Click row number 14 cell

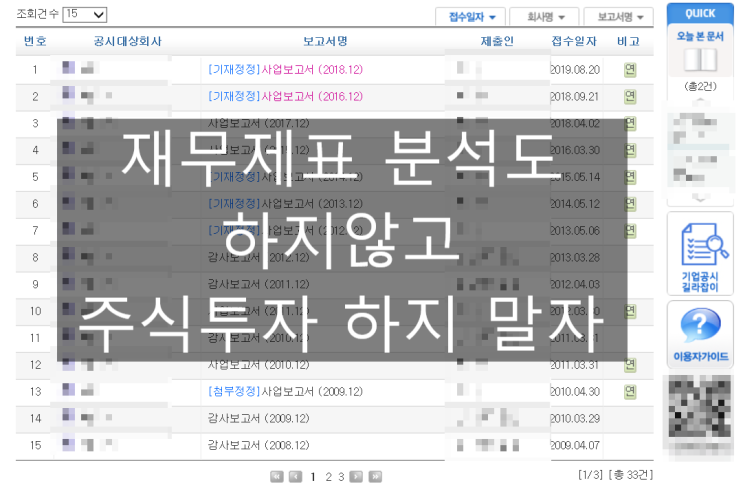point(36,419)
